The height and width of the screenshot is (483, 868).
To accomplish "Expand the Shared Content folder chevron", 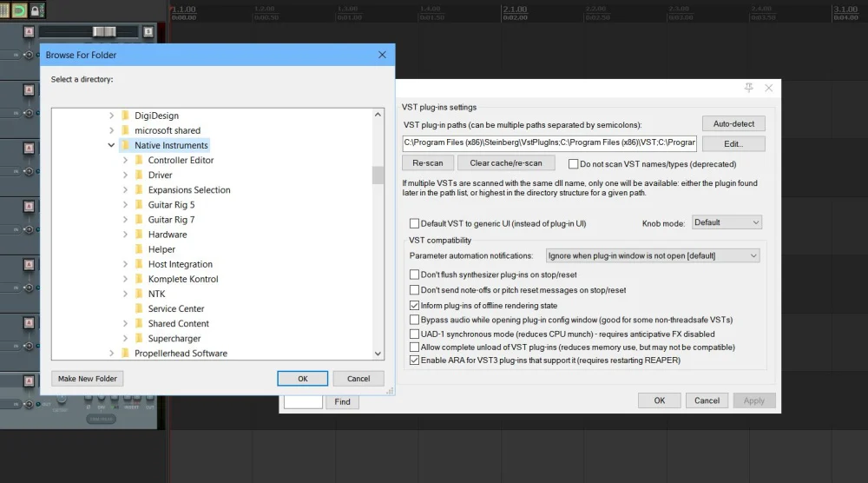I will click(125, 323).
